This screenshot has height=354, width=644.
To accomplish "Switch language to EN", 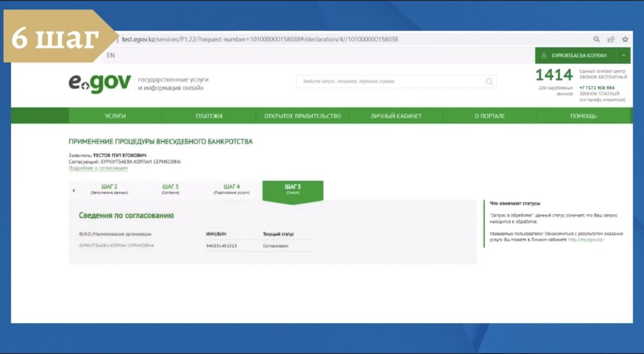I will point(111,55).
